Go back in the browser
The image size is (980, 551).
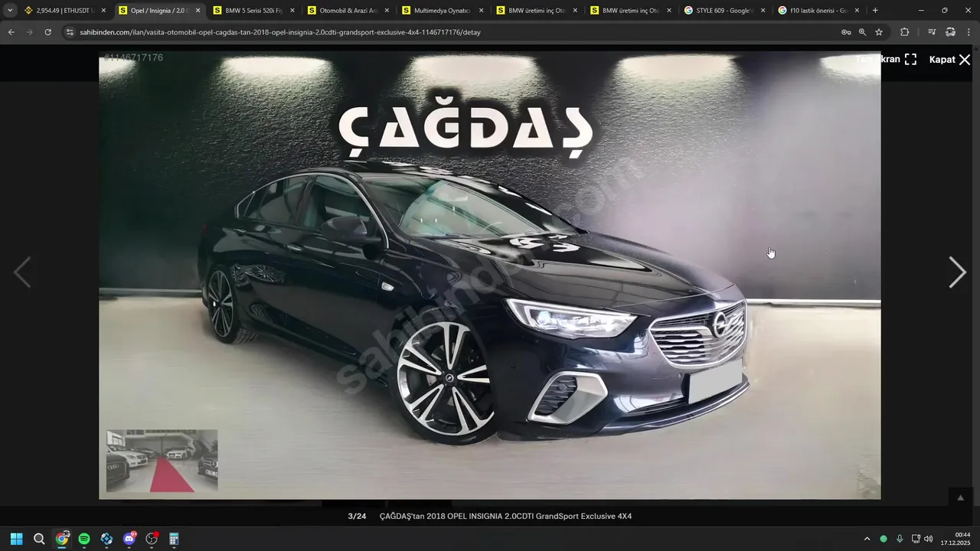click(x=11, y=32)
